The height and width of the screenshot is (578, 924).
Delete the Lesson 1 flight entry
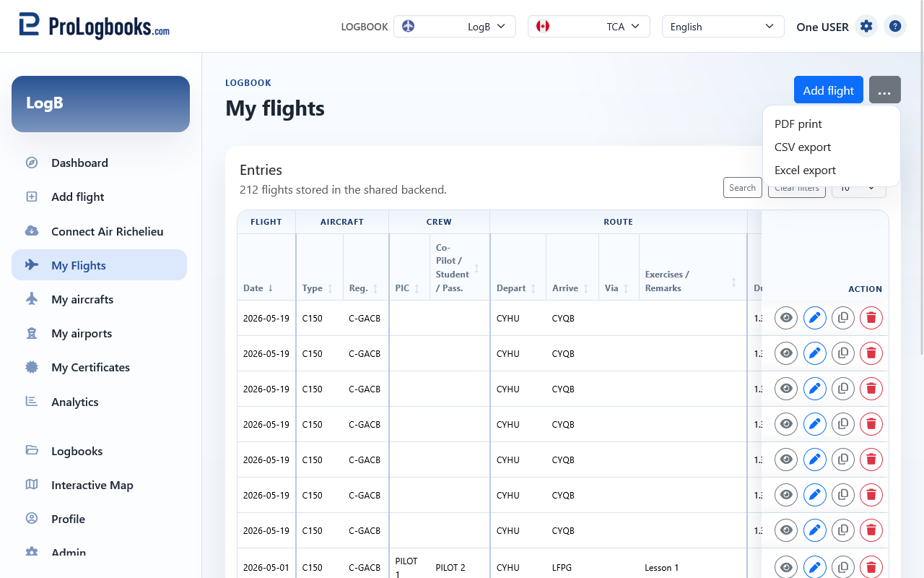click(x=871, y=567)
